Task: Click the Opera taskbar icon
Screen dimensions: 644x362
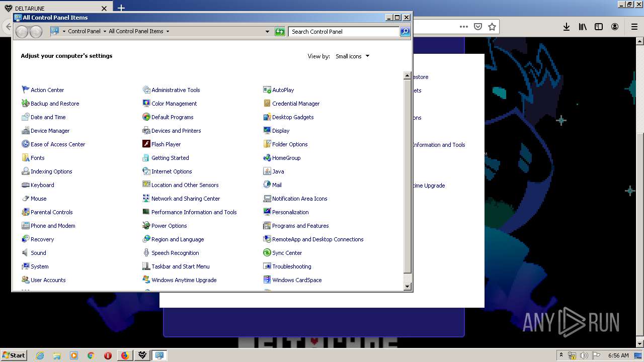Action: tap(108, 355)
